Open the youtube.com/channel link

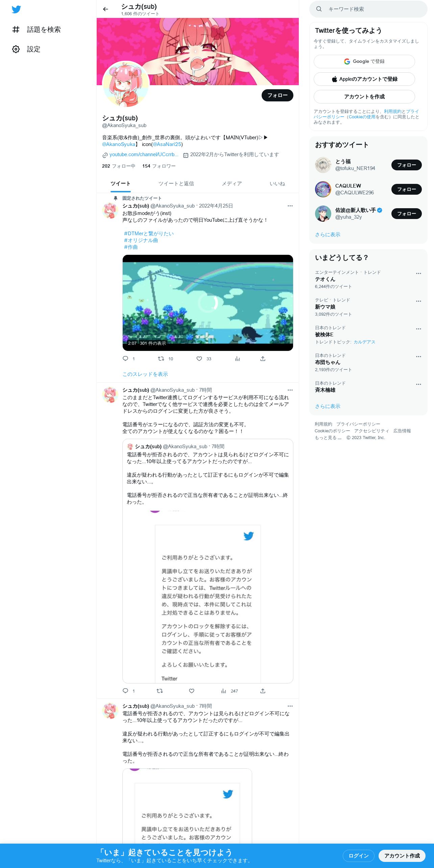point(144,154)
